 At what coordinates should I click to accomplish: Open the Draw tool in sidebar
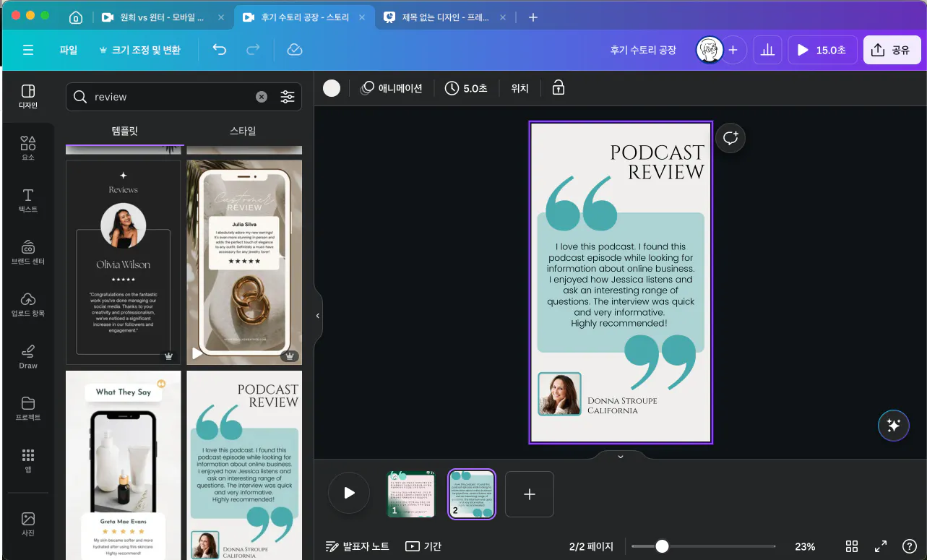tap(27, 356)
